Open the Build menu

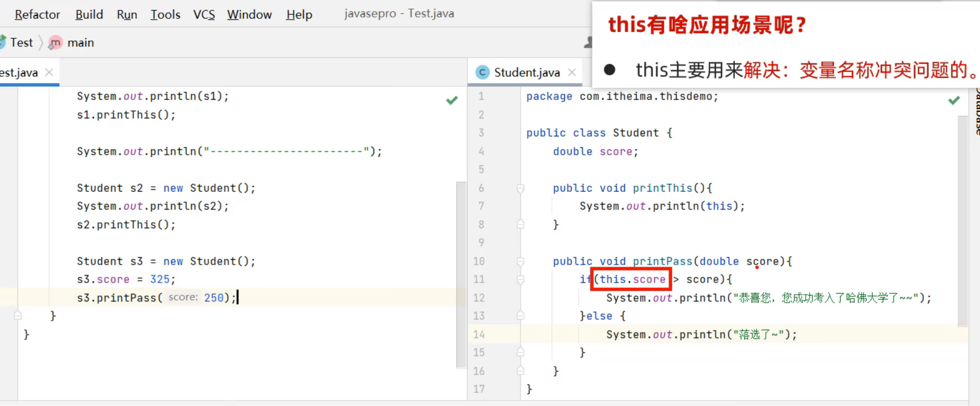click(x=89, y=14)
